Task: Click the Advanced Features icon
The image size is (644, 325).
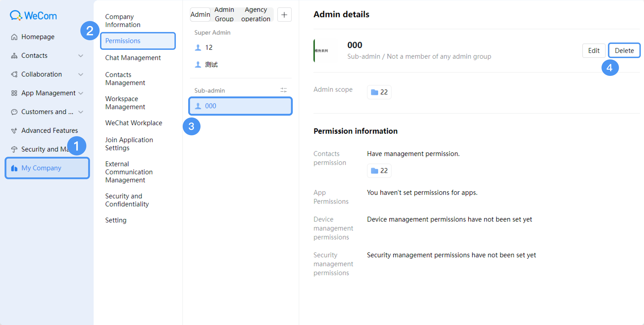Action: click(14, 131)
